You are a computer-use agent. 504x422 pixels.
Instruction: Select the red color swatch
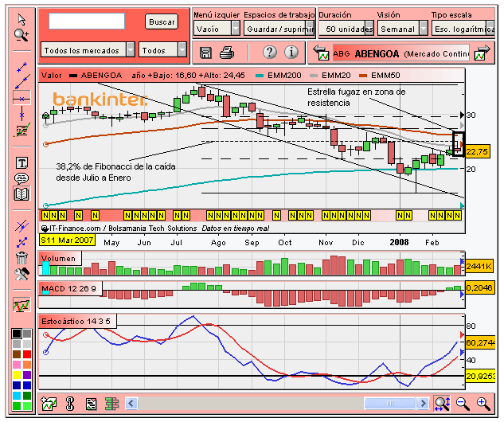coord(27,354)
